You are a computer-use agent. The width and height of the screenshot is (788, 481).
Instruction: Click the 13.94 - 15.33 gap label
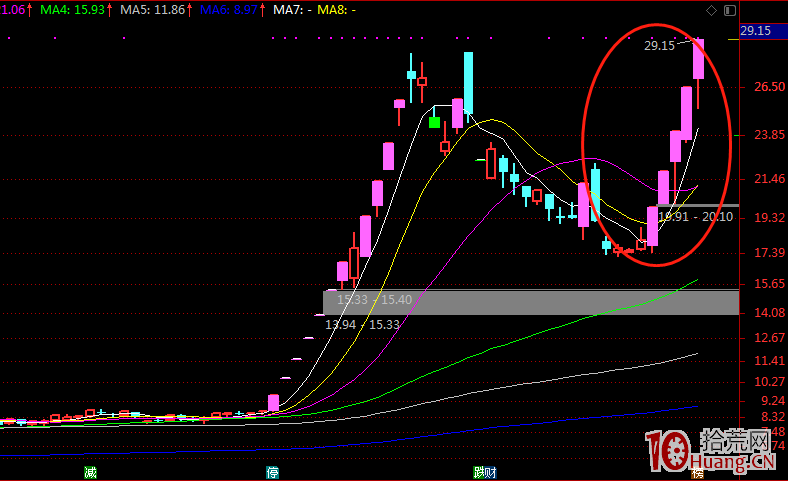[362, 325]
